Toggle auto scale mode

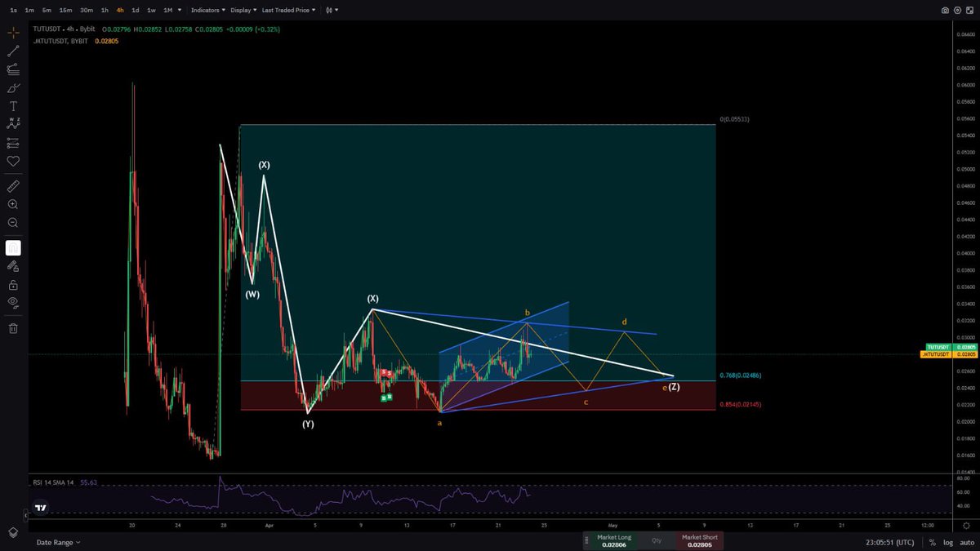tap(966, 542)
